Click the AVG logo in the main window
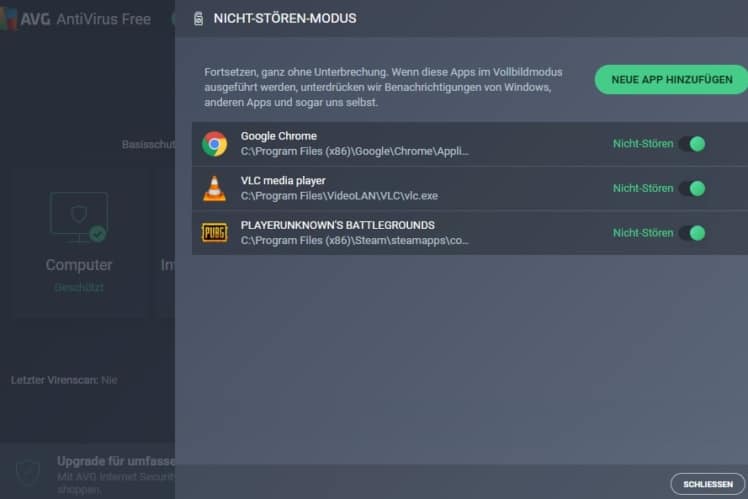 click(x=9, y=19)
